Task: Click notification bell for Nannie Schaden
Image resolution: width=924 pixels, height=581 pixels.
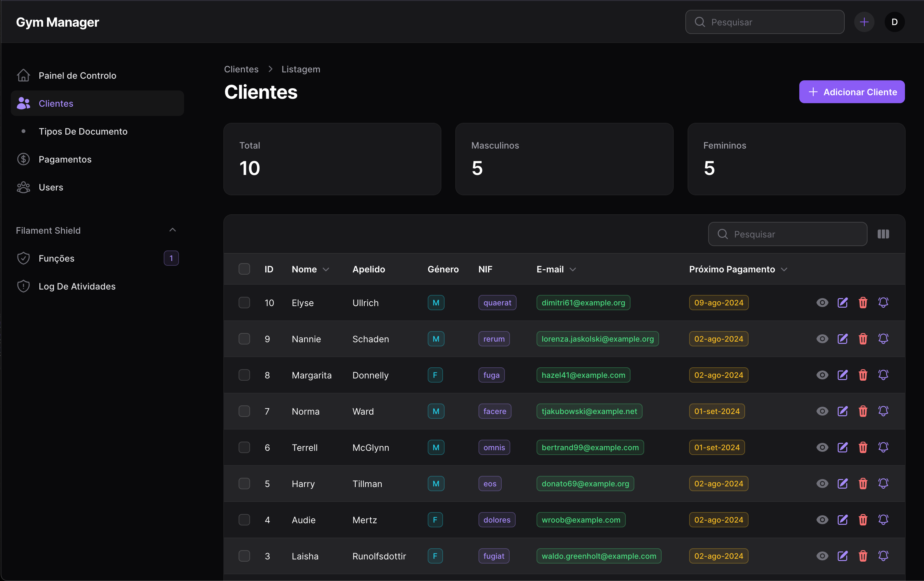Action: [x=883, y=339]
